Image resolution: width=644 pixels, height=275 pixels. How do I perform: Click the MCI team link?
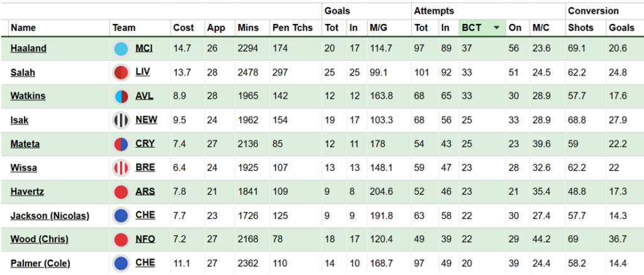click(144, 48)
